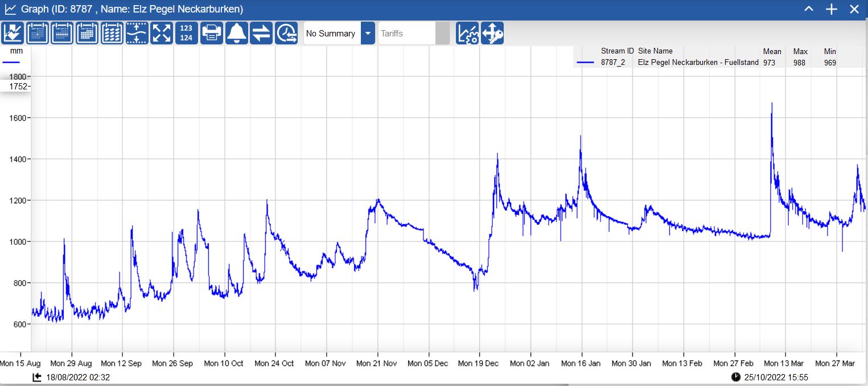This screenshot has width=868, height=386.
Task: Add a new graph with the plus button
Action: click(x=831, y=9)
